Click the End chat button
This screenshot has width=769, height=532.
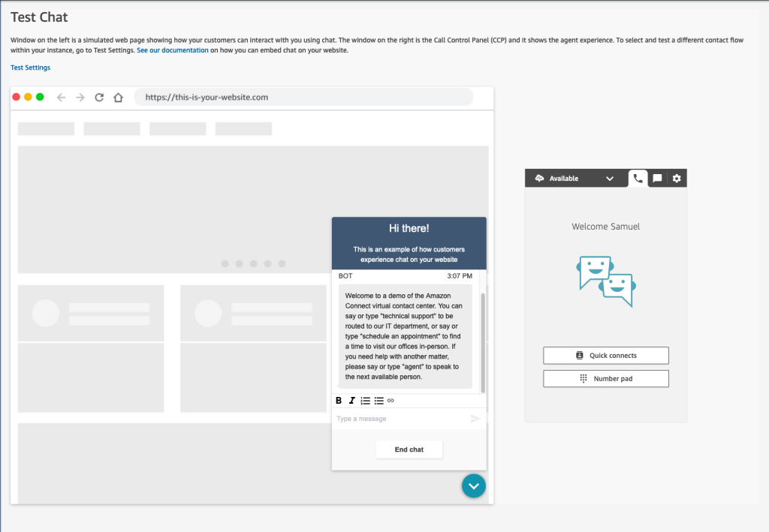[x=409, y=449]
